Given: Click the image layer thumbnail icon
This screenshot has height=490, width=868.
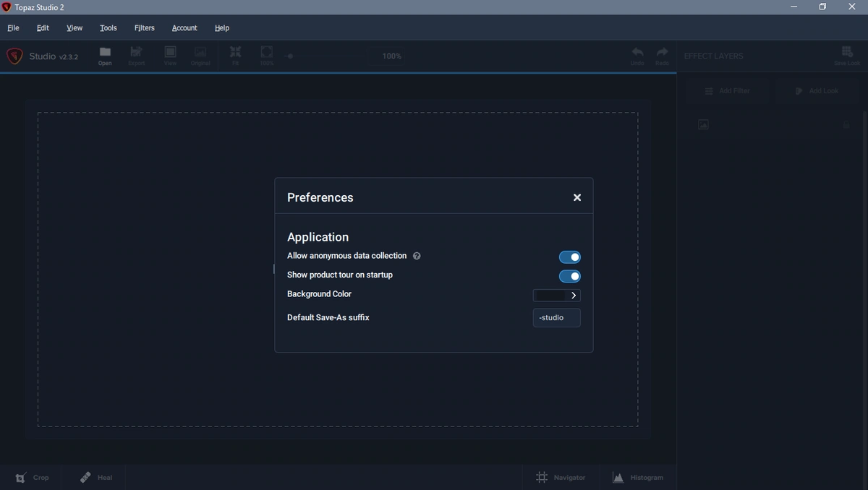Looking at the screenshot, I should 703,125.
